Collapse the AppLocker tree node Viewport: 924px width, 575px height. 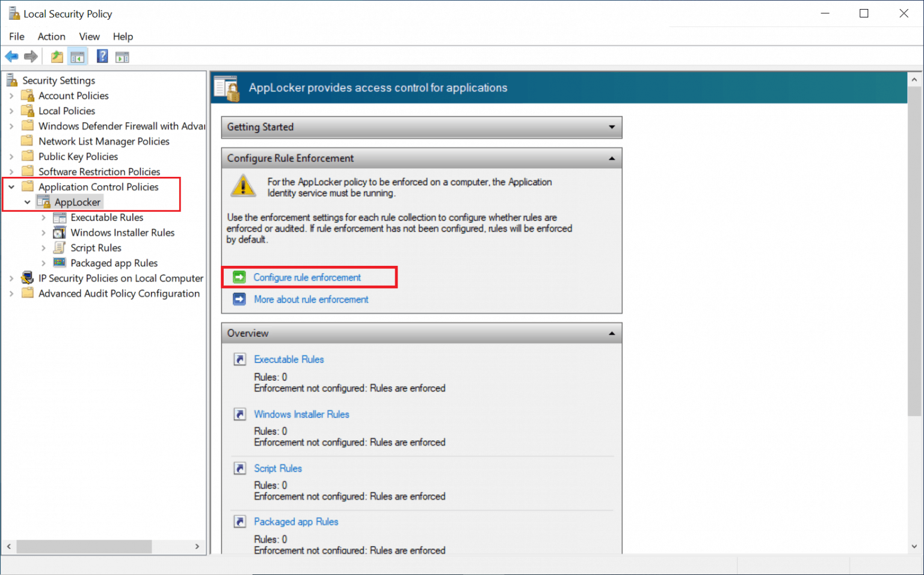tap(28, 202)
